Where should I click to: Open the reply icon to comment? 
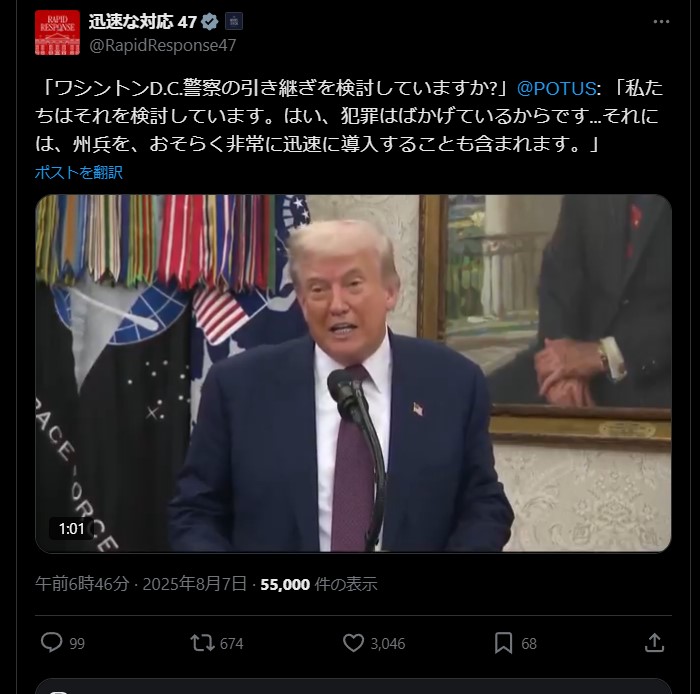pos(52,643)
